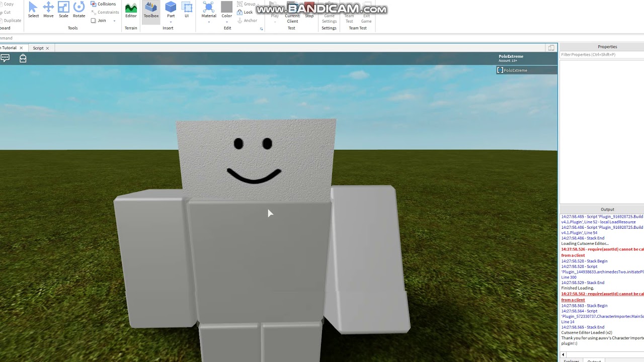Viewport: 644px width, 362px height.
Task: Click the Duplicate button
Action: (11, 21)
